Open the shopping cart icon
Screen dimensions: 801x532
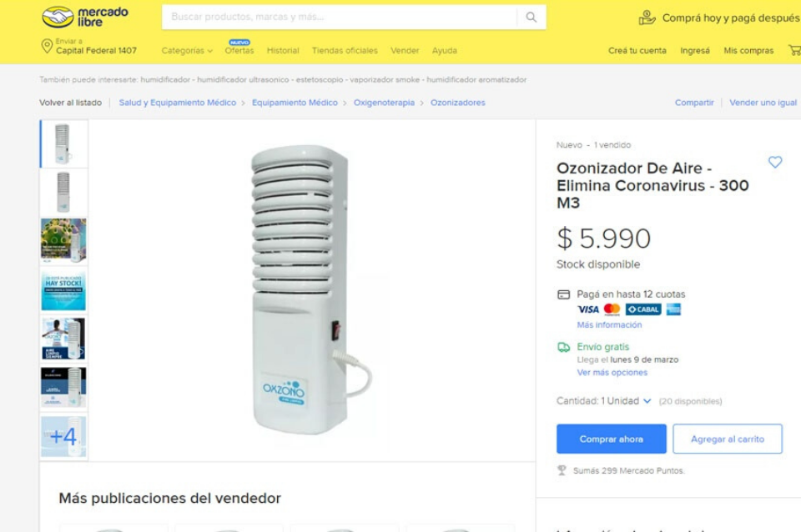coord(795,50)
